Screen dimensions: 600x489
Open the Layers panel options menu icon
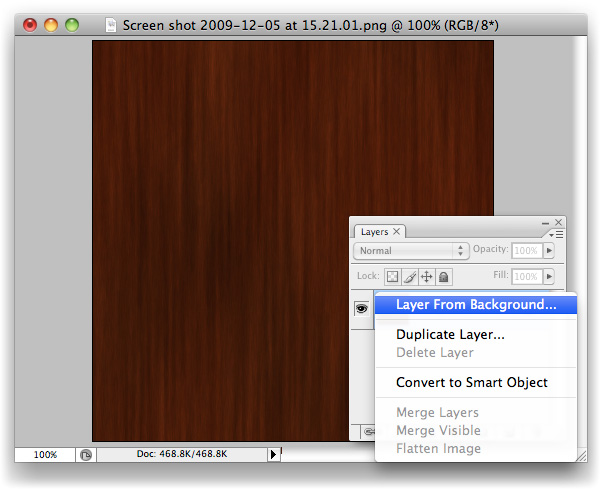[x=558, y=233]
